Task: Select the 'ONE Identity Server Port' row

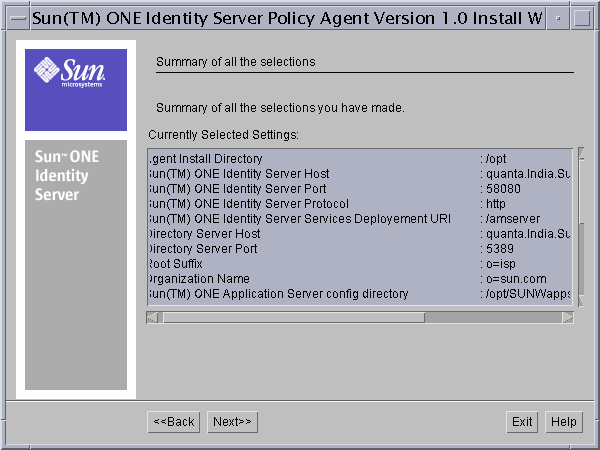Action: 360,189
